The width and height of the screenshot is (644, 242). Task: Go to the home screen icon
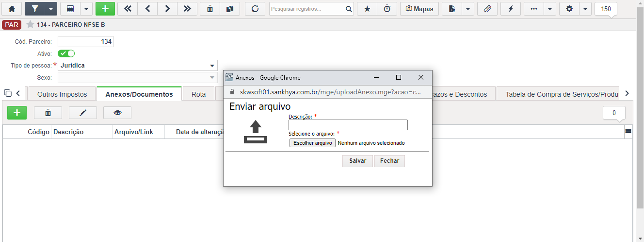coord(12,9)
